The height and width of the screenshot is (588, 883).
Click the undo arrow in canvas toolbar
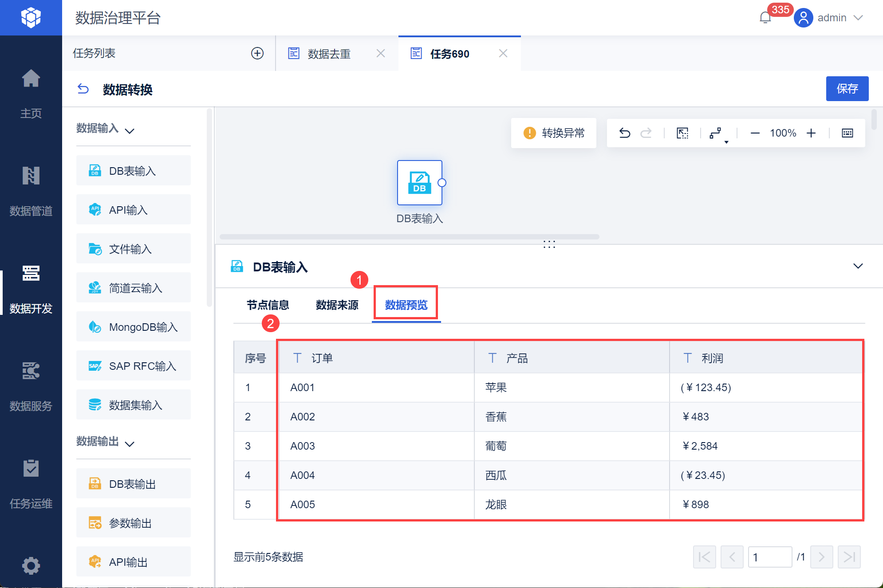coord(625,133)
